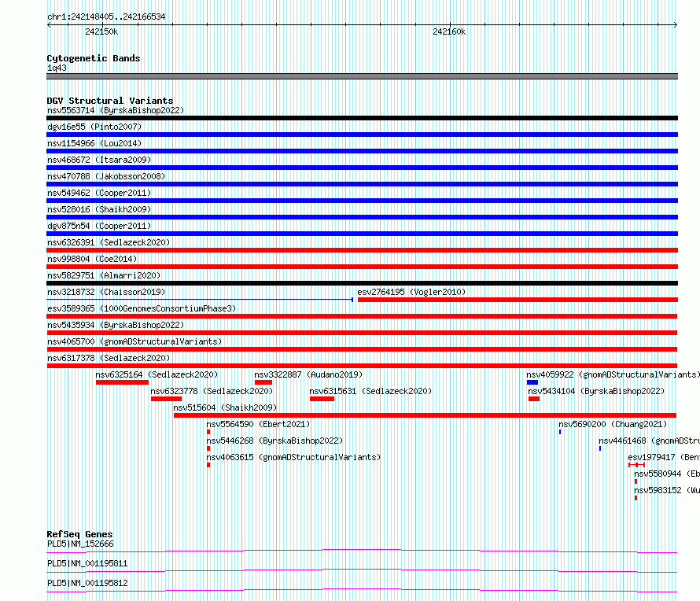This screenshot has height=601, width=700.
Task: Click the nsv5563714 (ByrskaBishop2022) variant label
Action: point(116,110)
